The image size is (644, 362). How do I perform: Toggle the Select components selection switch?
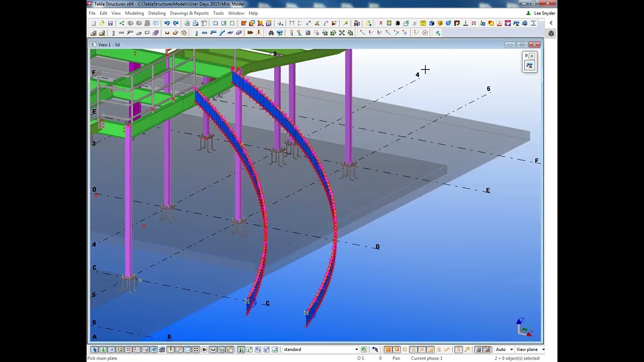(103, 349)
